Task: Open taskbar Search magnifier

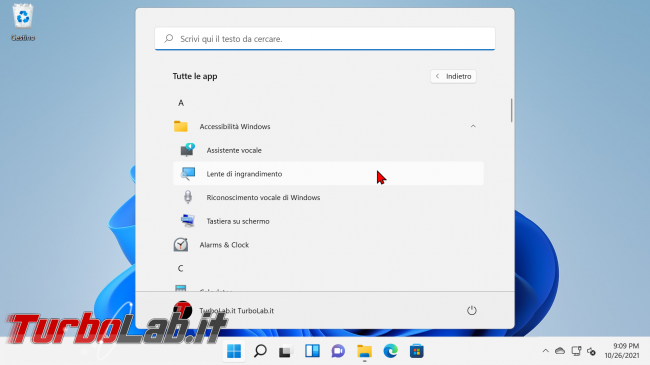Action: [x=260, y=351]
